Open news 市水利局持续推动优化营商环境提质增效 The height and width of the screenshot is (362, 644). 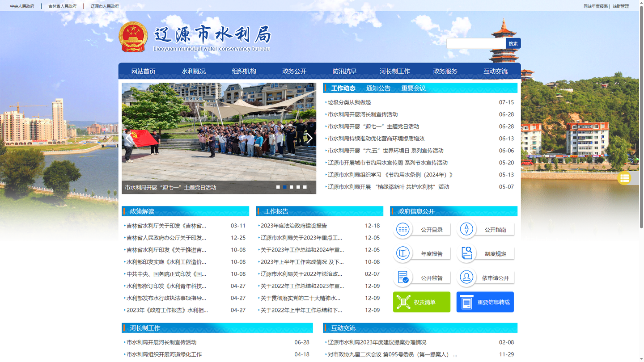point(376,139)
